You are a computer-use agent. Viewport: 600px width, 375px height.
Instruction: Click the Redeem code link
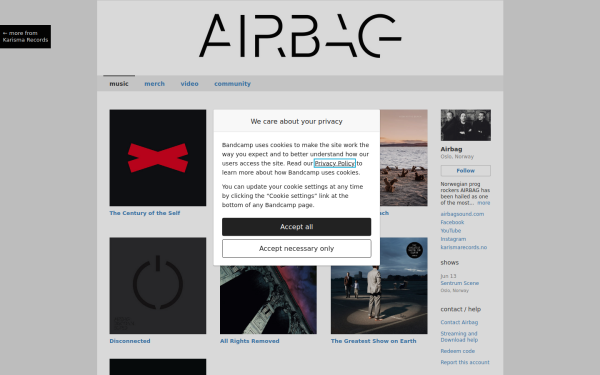(458, 351)
